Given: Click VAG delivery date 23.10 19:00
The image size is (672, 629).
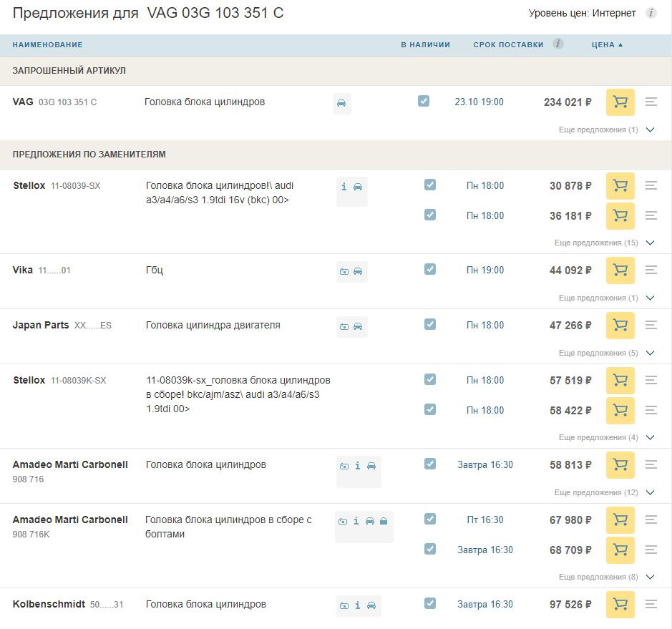Looking at the screenshot, I should point(479,102).
